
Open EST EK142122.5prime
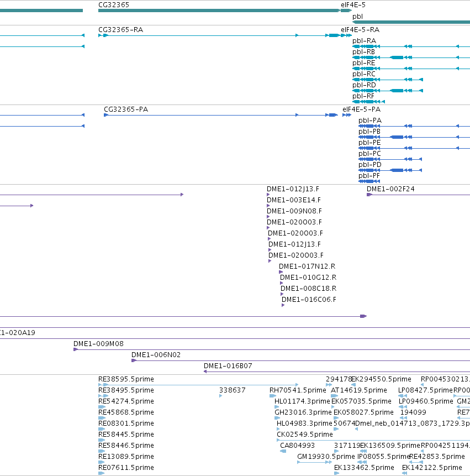[432, 468]
